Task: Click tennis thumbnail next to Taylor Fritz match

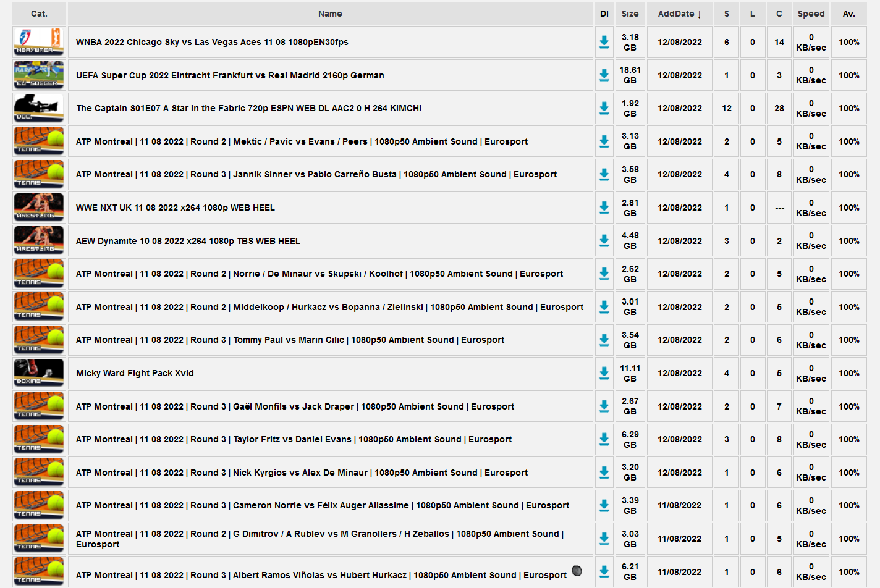Action: [39, 439]
